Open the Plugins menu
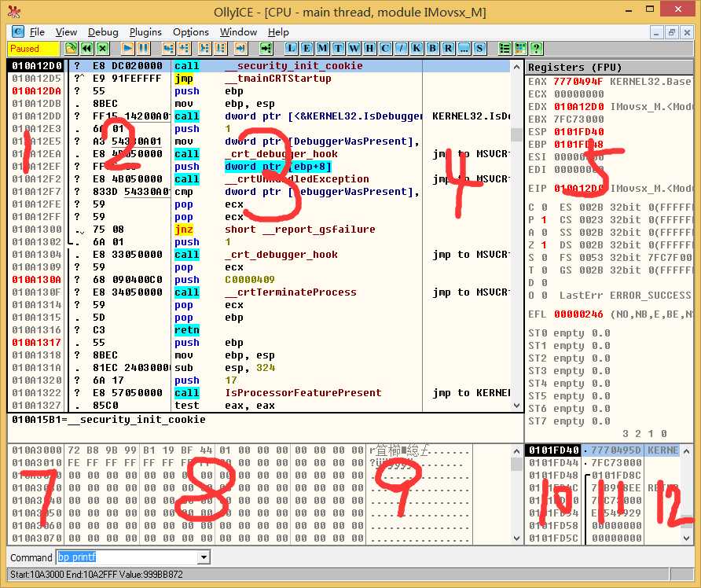Image resolution: width=701 pixels, height=588 pixels. click(145, 32)
